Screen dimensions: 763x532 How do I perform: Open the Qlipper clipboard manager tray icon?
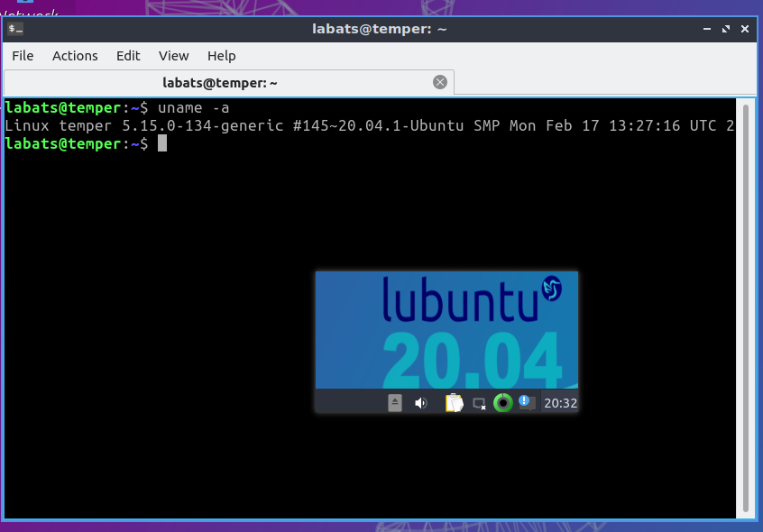point(454,403)
